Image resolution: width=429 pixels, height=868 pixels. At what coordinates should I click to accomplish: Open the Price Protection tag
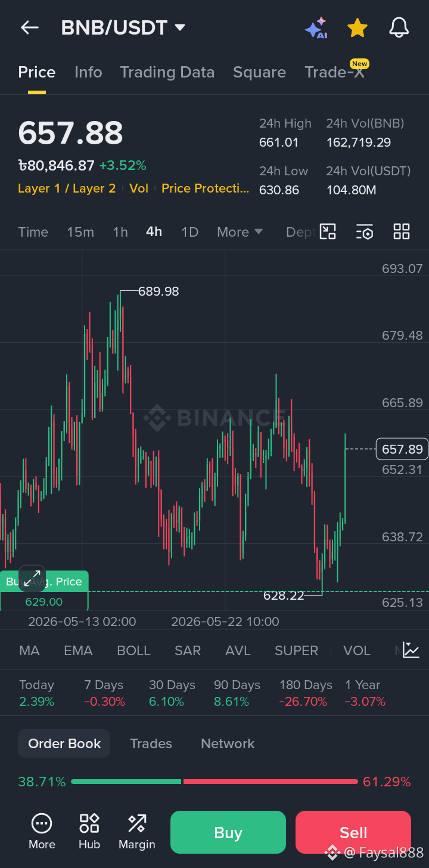click(206, 188)
